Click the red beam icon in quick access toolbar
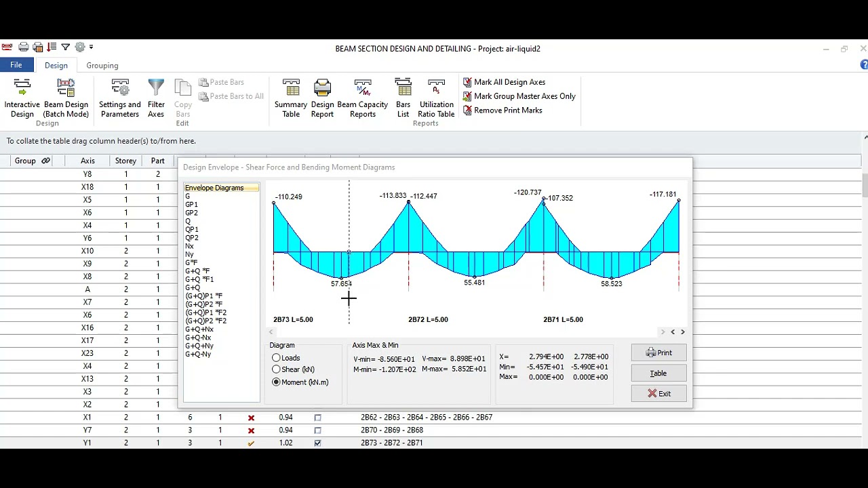This screenshot has width=868, height=488. click(x=7, y=47)
